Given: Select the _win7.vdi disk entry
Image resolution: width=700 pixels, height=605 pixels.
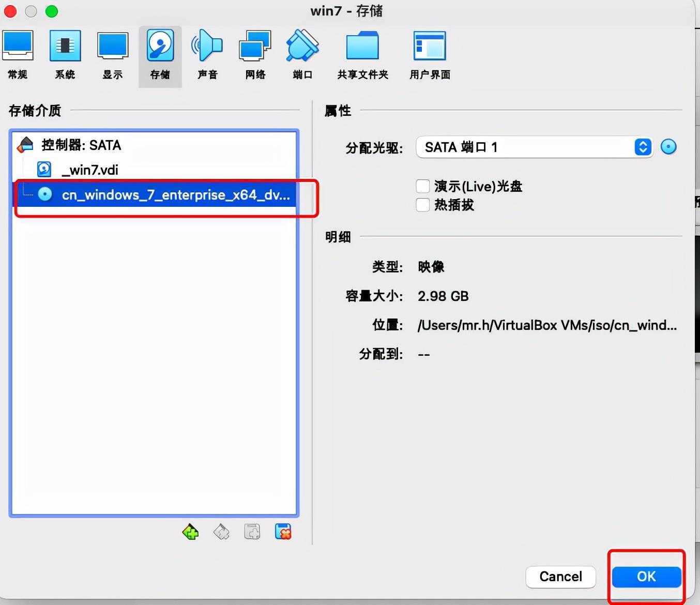Looking at the screenshot, I should click(154, 170).
